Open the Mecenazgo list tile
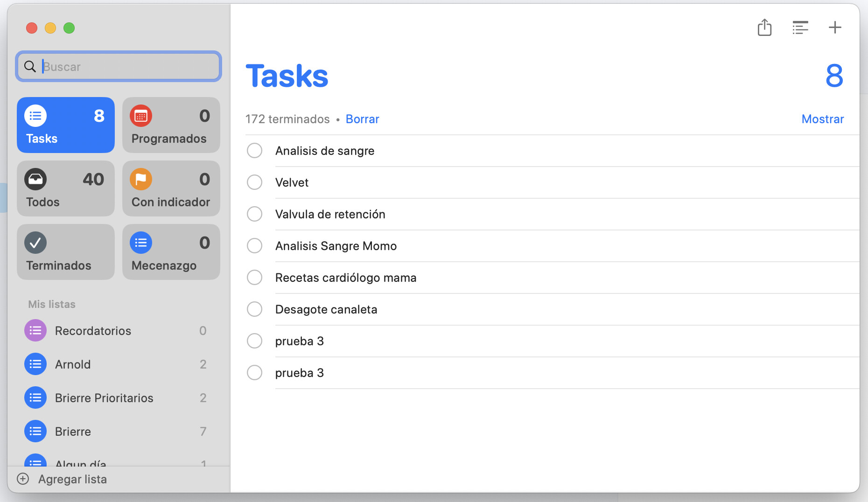Viewport: 868px width, 502px height. (171, 252)
